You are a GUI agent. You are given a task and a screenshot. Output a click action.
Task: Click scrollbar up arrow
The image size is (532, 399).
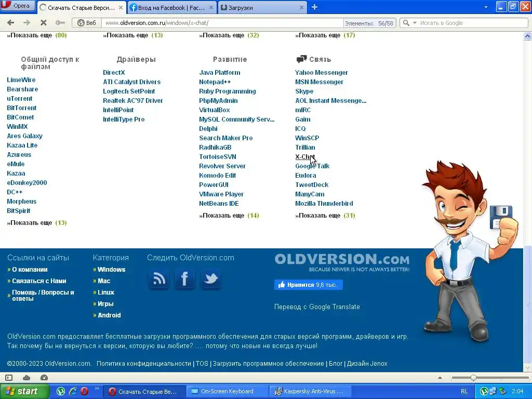point(527,36)
